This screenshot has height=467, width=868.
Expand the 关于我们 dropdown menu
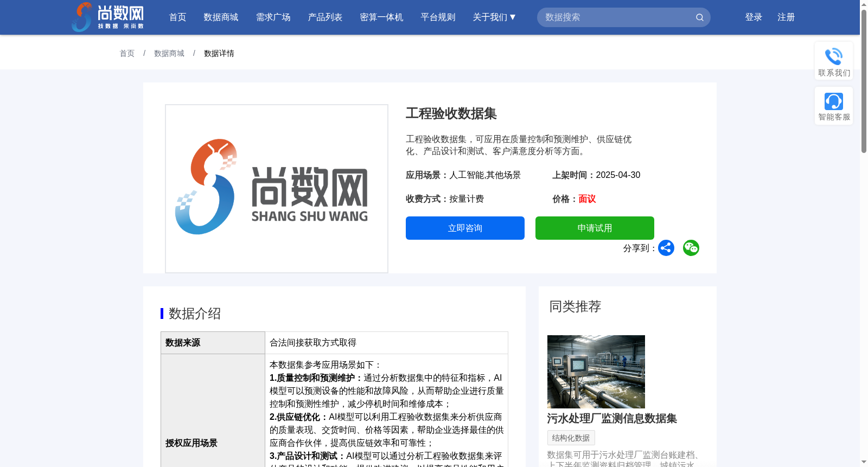494,17
